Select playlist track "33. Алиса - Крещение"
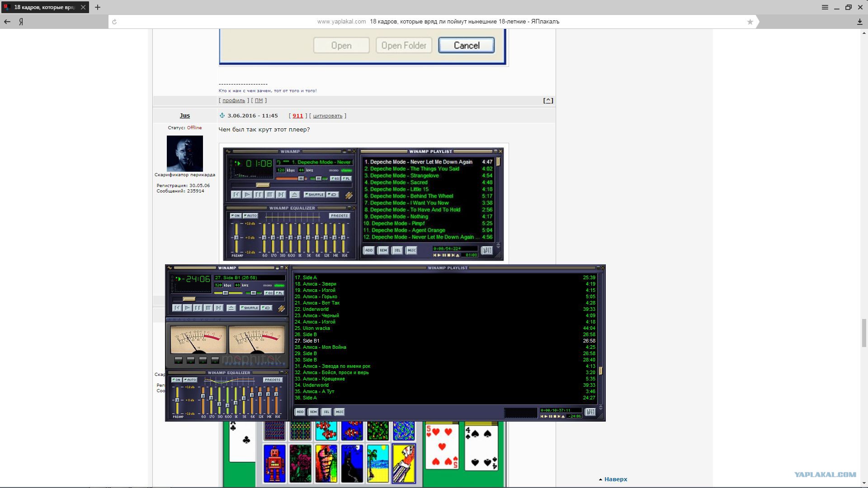This screenshot has height=488, width=868. click(x=445, y=379)
